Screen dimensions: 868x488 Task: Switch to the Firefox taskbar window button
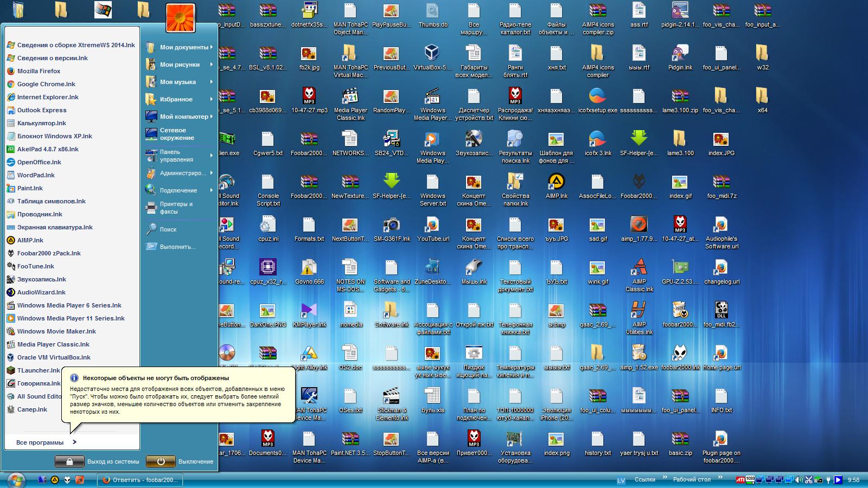coord(140,480)
